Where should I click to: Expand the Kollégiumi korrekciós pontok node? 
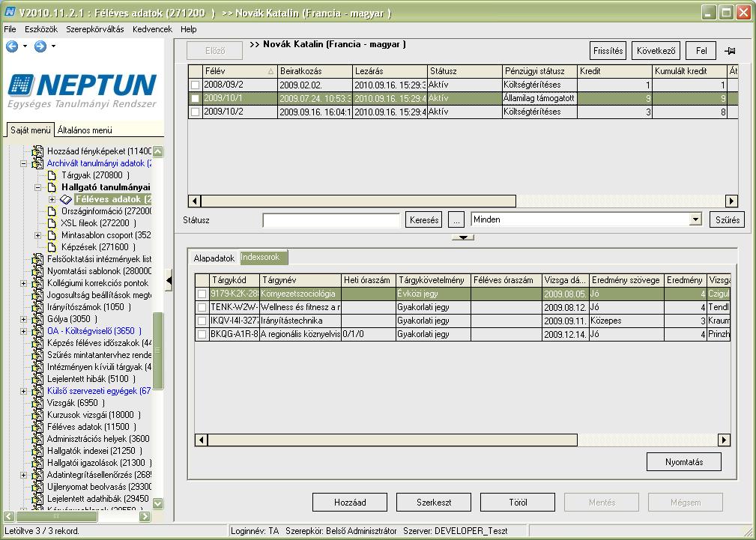tap(23, 284)
